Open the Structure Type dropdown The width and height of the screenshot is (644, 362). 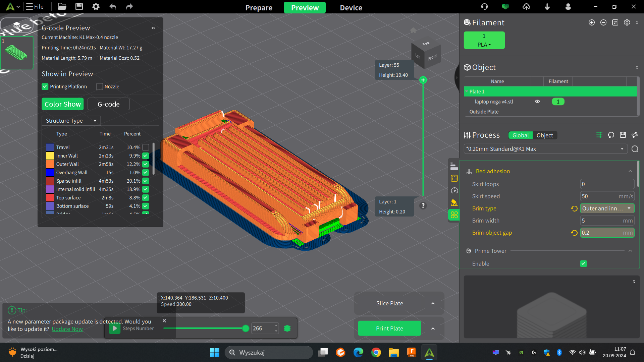(x=71, y=121)
